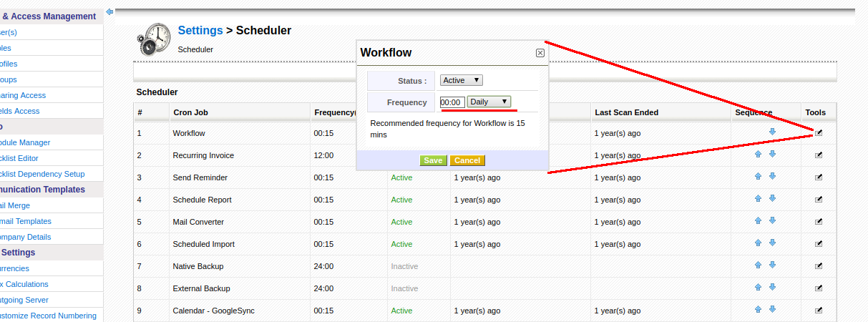Image resolution: width=868 pixels, height=322 pixels.
Task: Click the 00:00 frequency time field
Action: click(x=452, y=102)
